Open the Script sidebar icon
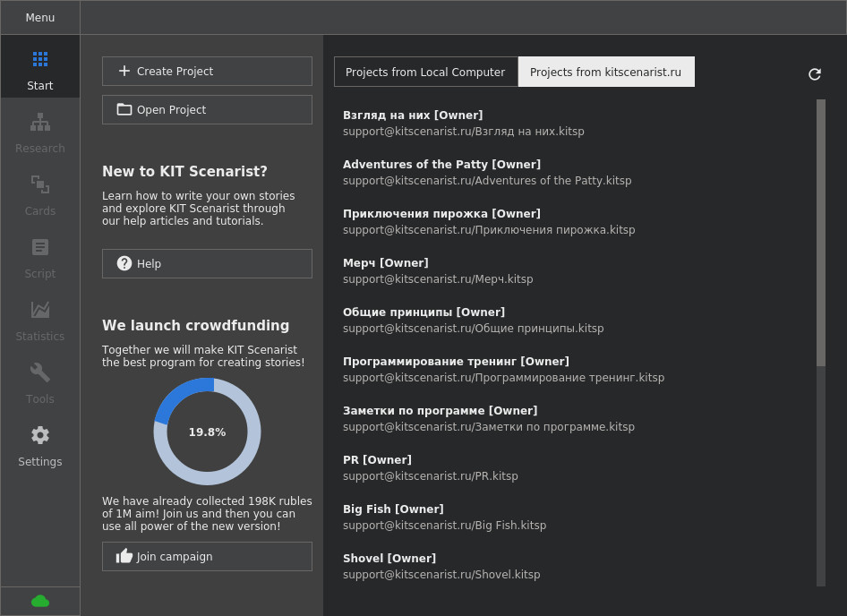The height and width of the screenshot is (616, 847). coord(40,247)
